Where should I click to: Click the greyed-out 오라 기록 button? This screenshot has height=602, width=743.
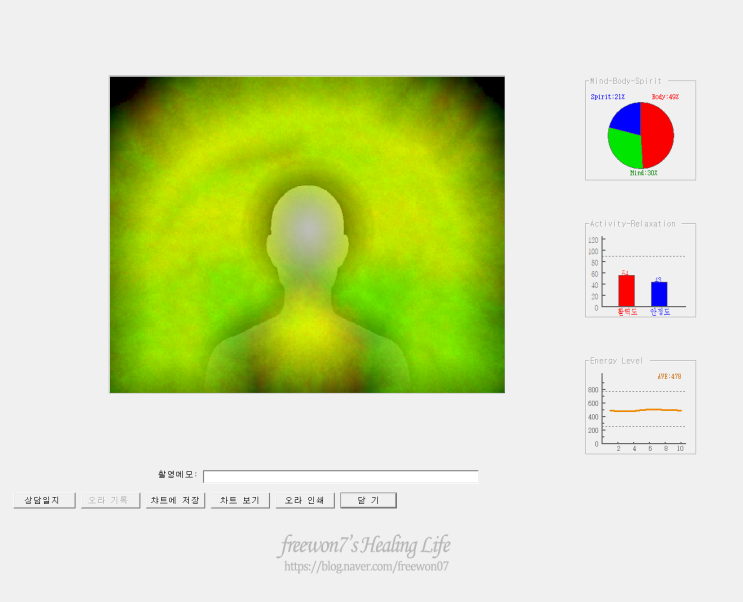click(110, 501)
